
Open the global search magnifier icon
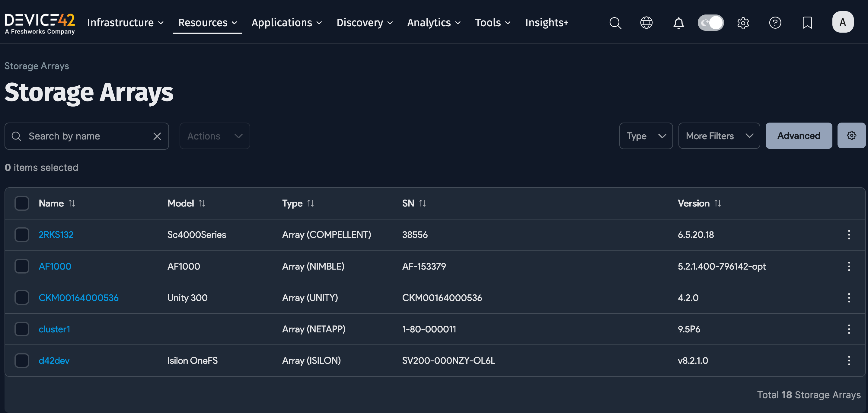(x=615, y=23)
